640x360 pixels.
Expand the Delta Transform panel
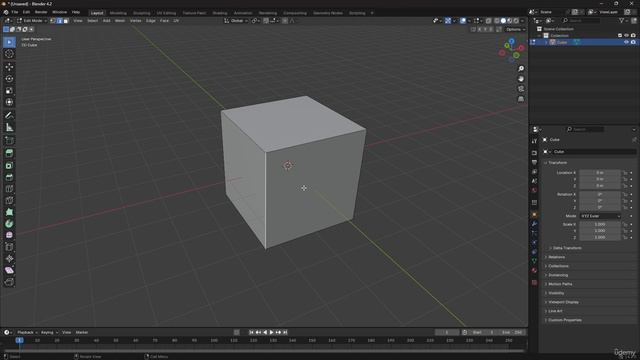pos(567,248)
